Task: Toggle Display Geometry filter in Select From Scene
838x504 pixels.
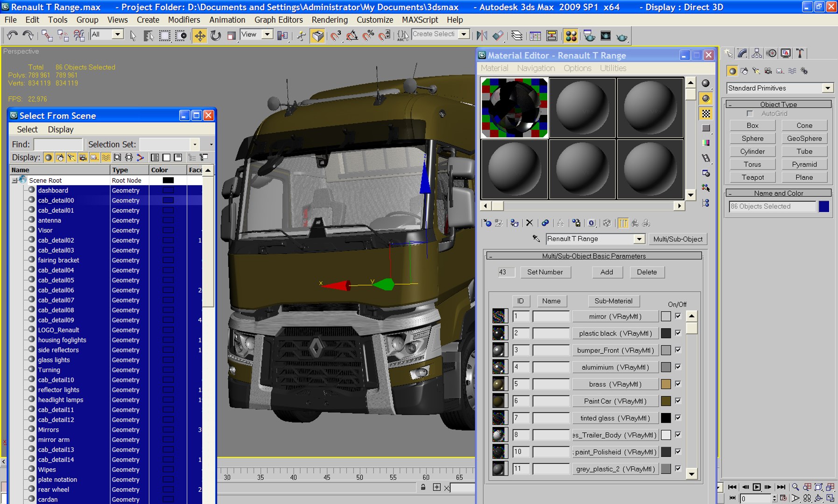Action: 49,158
